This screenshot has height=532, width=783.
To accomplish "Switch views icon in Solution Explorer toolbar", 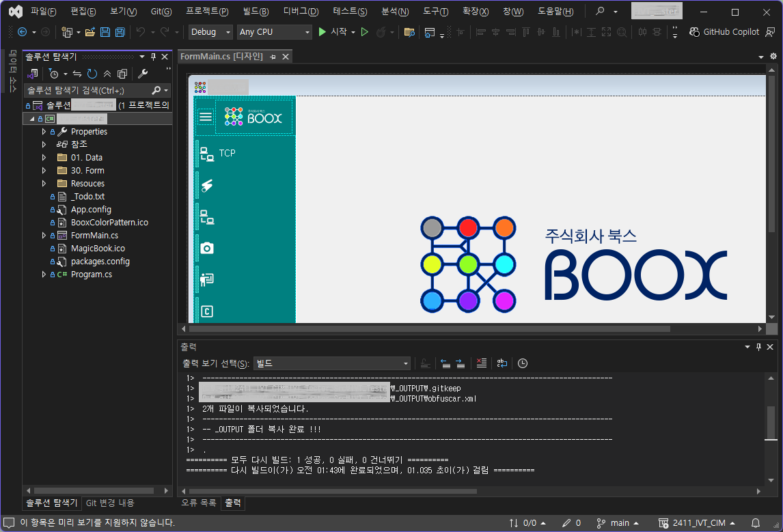I will 33,74.
